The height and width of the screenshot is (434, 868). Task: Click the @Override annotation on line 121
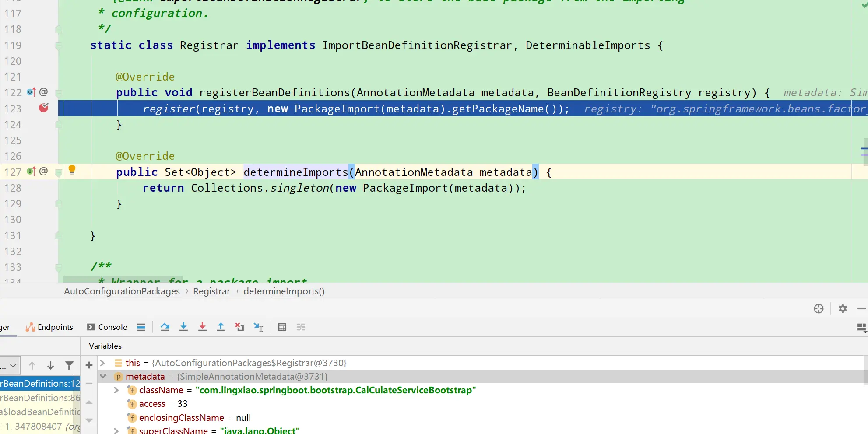coord(145,77)
